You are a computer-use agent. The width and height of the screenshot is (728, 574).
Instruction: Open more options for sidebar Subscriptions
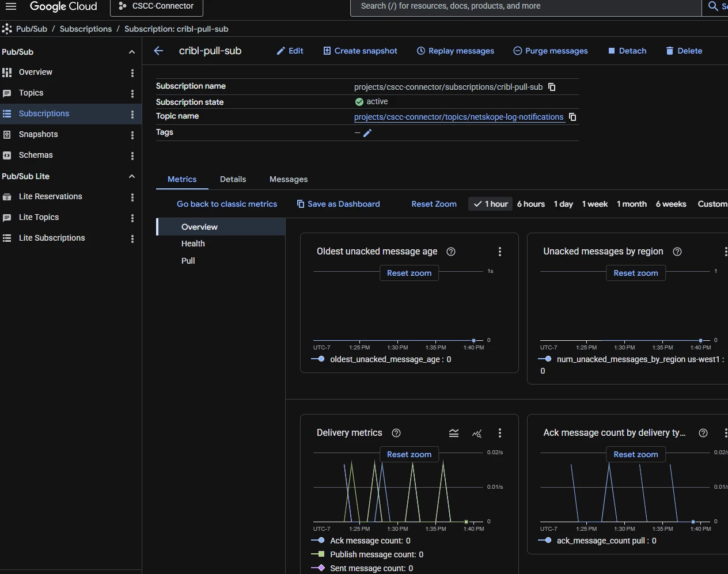pos(132,115)
